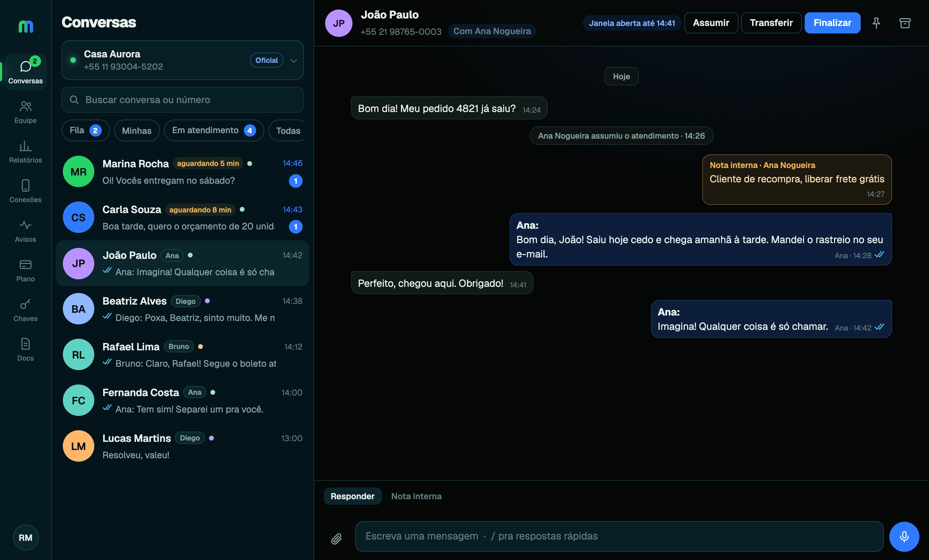This screenshot has width=929, height=560.
Task: Pin the João Paulo conversation
Action: click(x=876, y=23)
